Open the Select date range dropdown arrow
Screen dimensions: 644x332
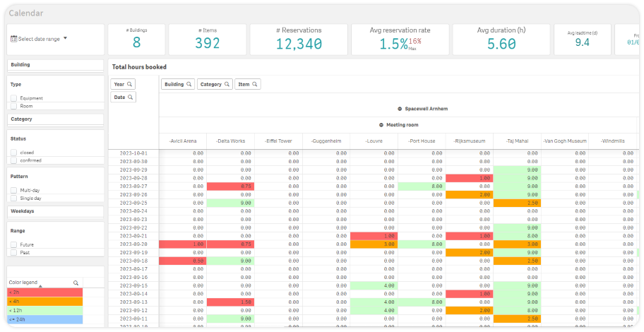65,39
